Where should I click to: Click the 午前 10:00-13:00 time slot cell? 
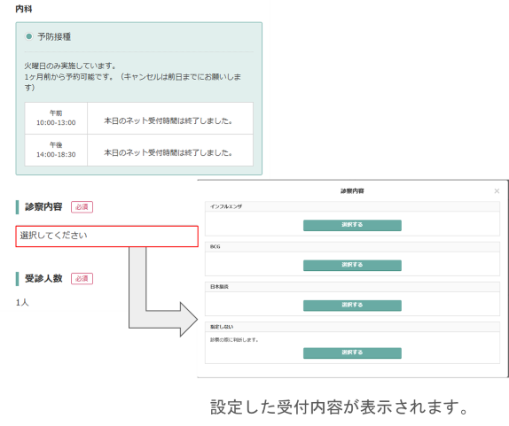56,118
